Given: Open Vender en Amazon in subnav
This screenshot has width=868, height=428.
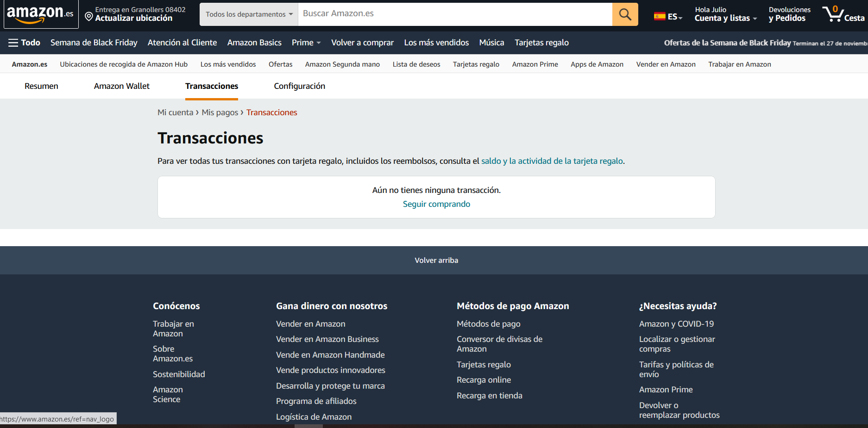Looking at the screenshot, I should tap(666, 64).
